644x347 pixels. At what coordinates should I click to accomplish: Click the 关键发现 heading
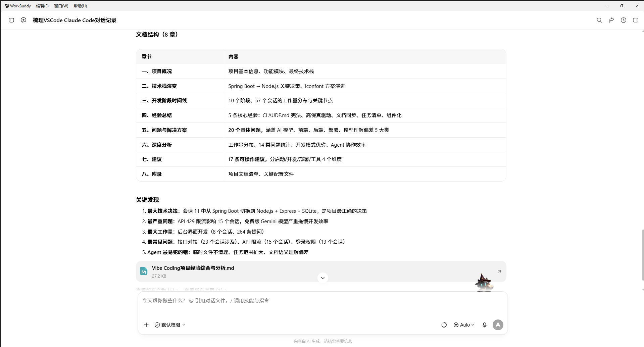(x=147, y=200)
